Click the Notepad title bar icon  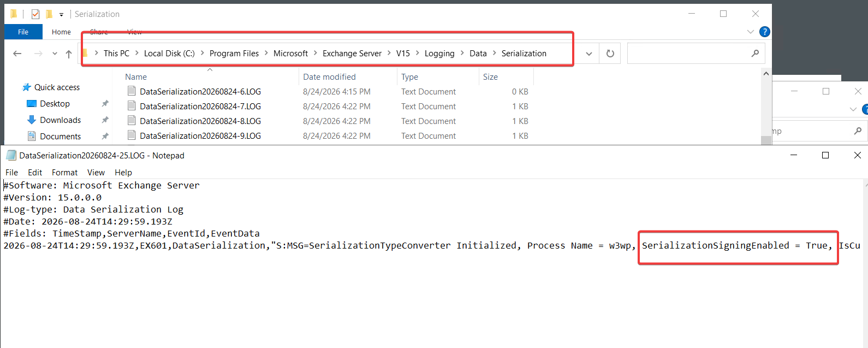(x=11, y=156)
